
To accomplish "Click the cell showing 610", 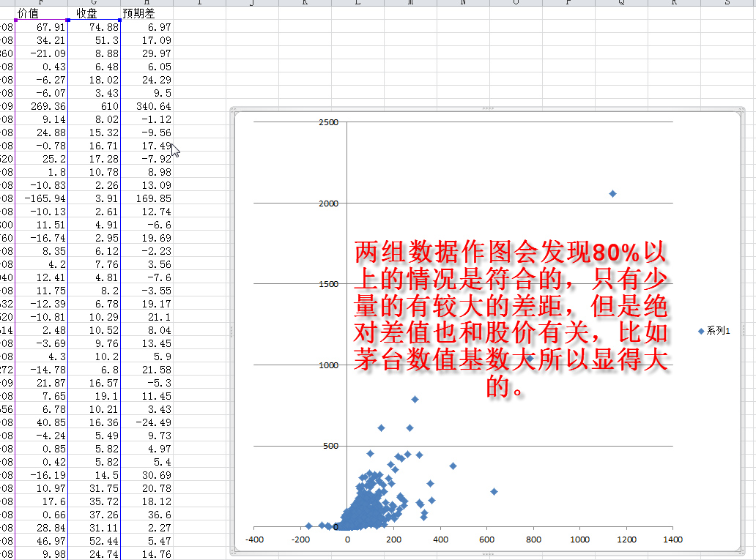I will click(94, 106).
